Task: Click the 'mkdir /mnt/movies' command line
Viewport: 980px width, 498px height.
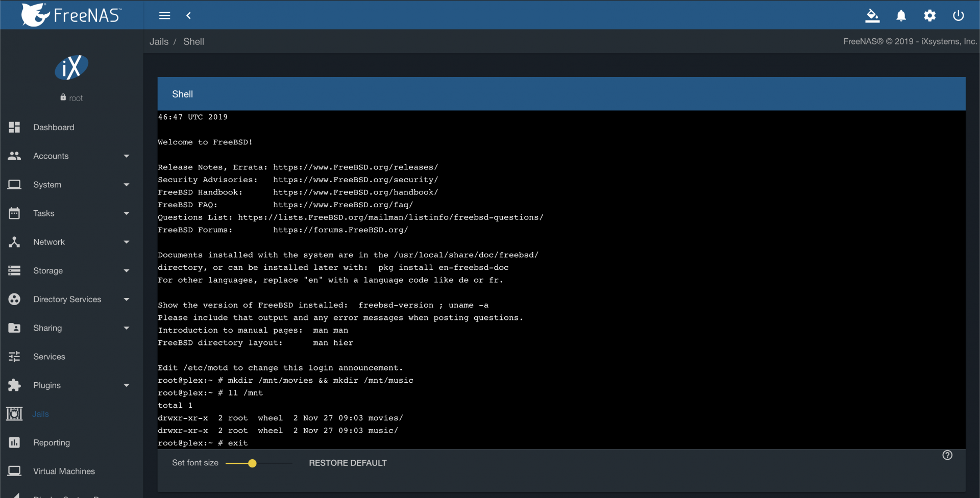Action: click(x=285, y=380)
